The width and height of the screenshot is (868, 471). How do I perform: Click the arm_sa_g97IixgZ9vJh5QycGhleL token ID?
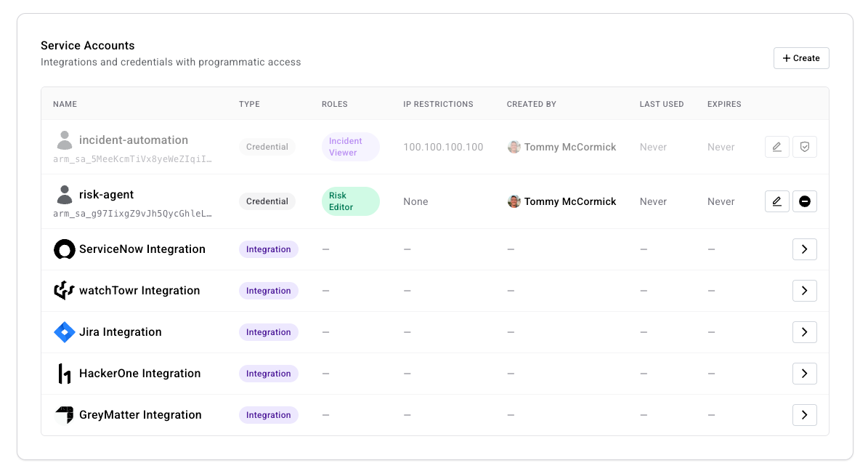tap(132, 214)
